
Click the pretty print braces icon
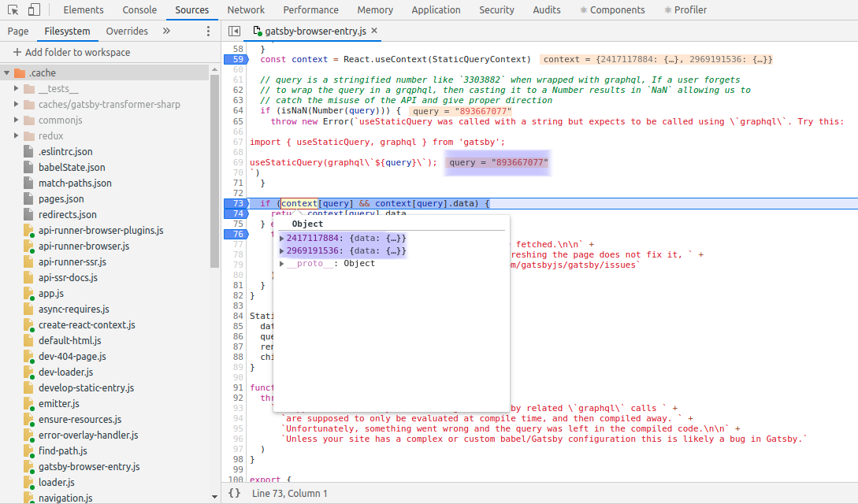234,493
